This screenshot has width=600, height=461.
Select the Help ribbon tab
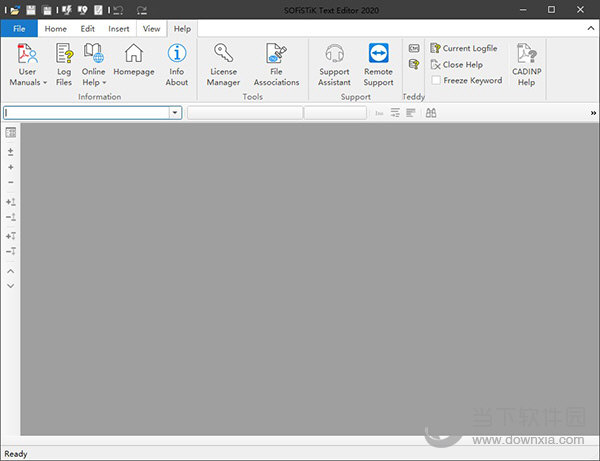click(182, 29)
